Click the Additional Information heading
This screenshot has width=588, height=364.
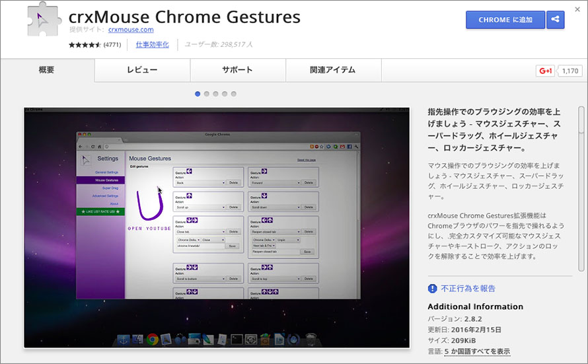pyautogui.click(x=476, y=307)
